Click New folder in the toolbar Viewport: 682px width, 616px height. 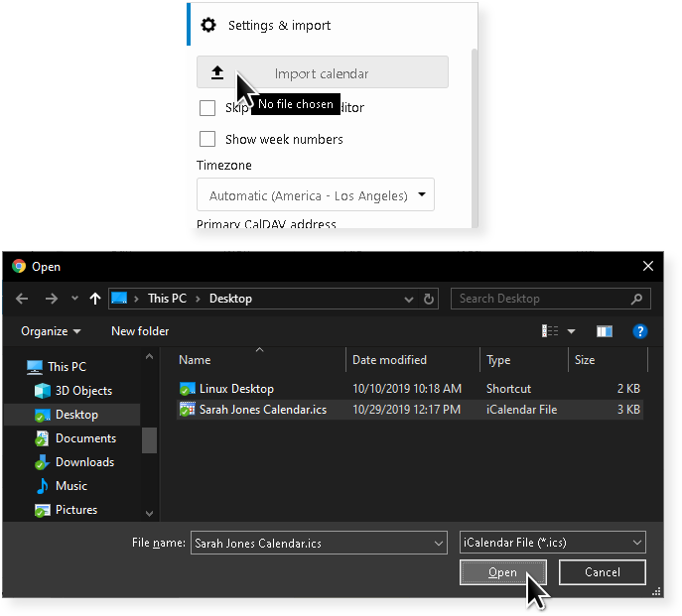(140, 331)
